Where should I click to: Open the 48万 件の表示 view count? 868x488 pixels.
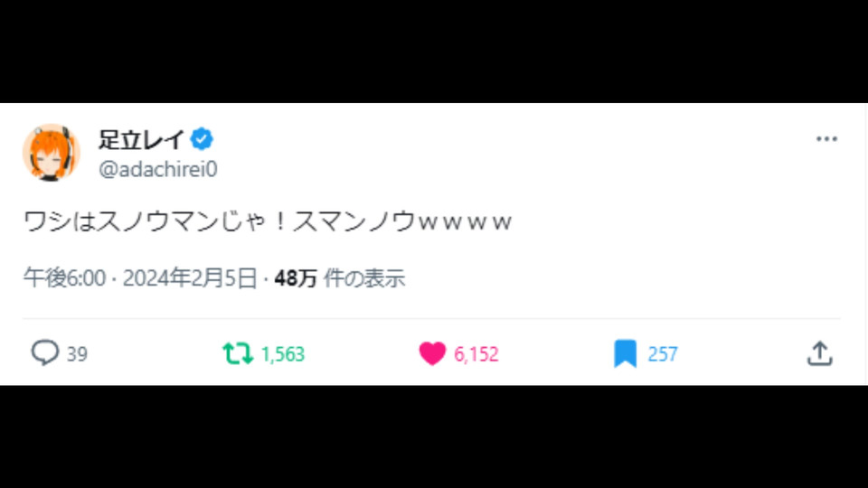(339, 278)
